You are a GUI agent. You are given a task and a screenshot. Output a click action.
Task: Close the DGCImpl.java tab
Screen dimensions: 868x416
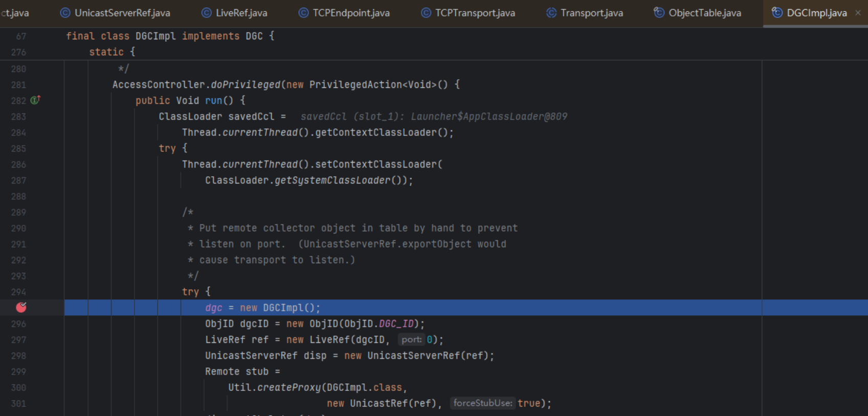pyautogui.click(x=858, y=13)
